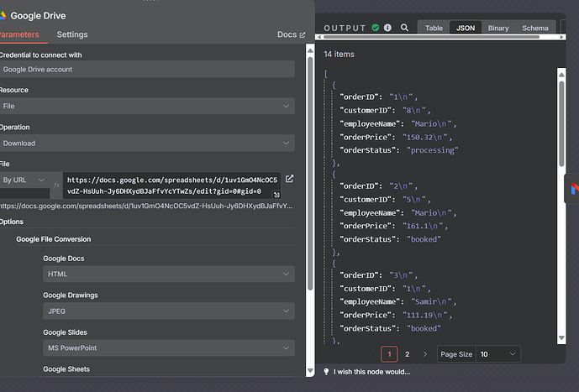
Task: Open the Page Size dropdown
Action: click(498, 354)
